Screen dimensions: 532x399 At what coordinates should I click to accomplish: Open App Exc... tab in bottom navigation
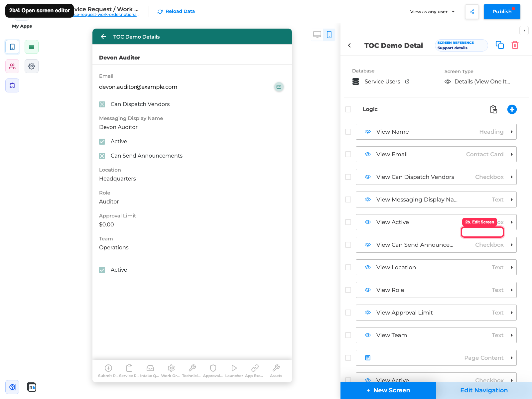(255, 371)
